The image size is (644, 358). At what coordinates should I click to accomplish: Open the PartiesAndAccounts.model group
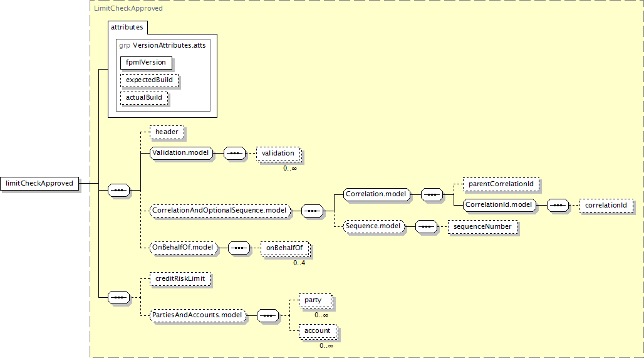point(197,315)
